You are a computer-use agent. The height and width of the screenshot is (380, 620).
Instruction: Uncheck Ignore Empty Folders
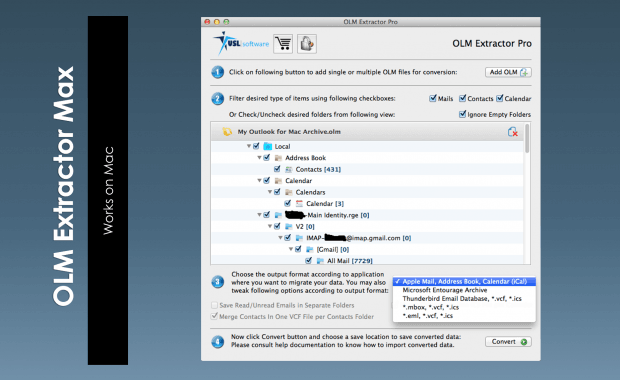462,114
